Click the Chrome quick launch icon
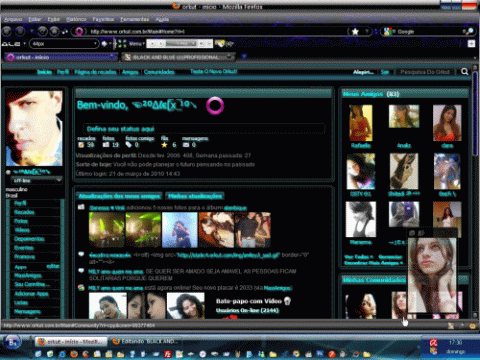The height and width of the screenshot is (360, 480). 296,354
